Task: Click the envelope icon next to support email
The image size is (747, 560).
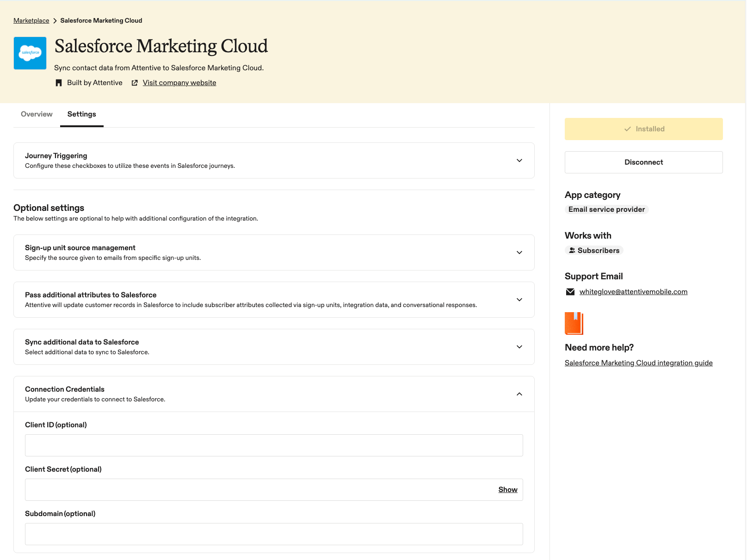Action: pyautogui.click(x=570, y=292)
